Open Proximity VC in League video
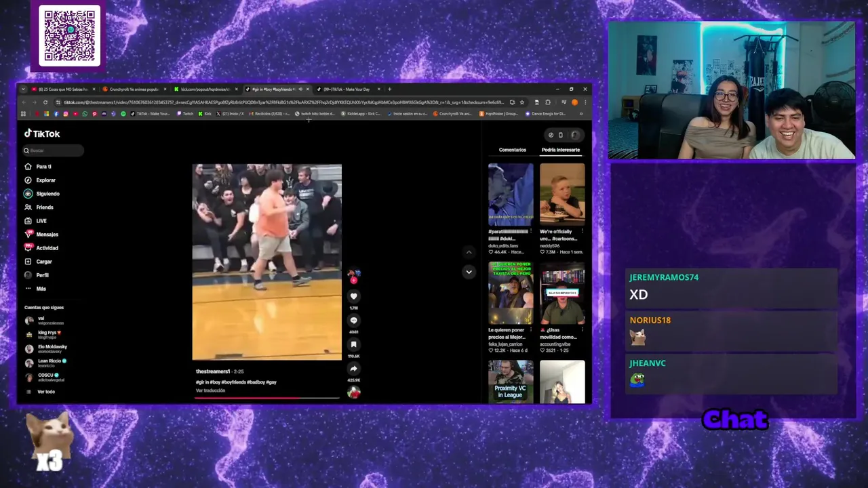This screenshot has height=488, width=868. (511, 382)
